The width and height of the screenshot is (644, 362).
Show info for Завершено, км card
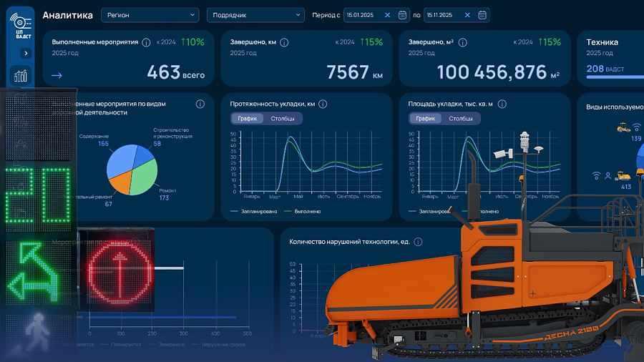point(284,42)
